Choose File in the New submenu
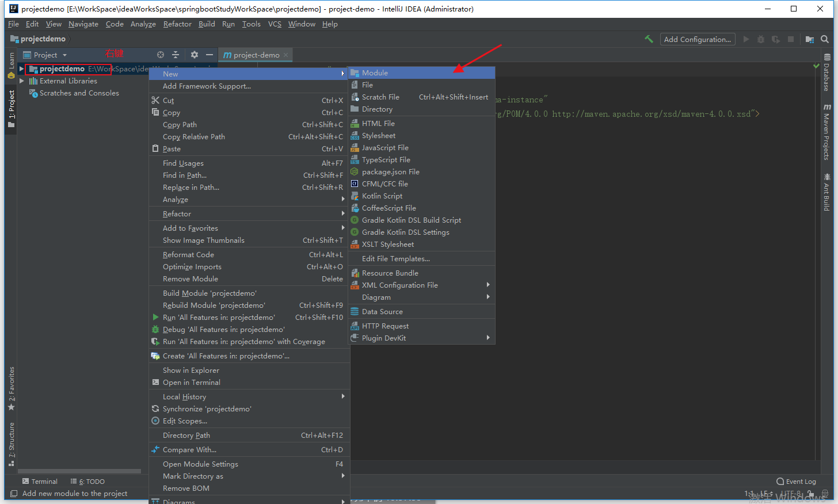Image resolution: width=838 pixels, height=504 pixels. tap(422, 85)
